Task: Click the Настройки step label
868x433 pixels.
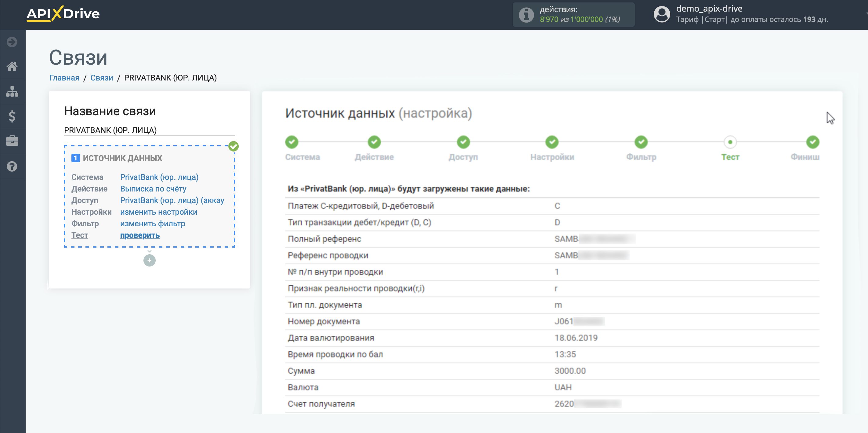Action: pyautogui.click(x=552, y=157)
